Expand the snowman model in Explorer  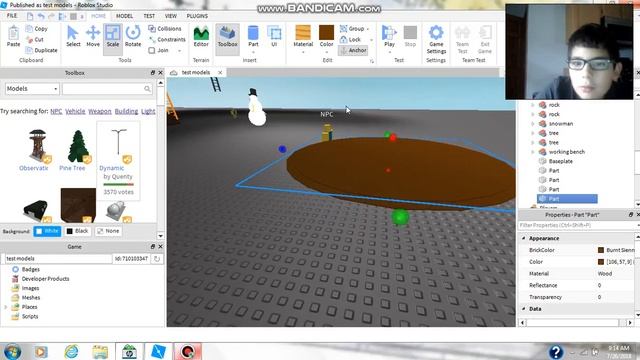click(533, 124)
